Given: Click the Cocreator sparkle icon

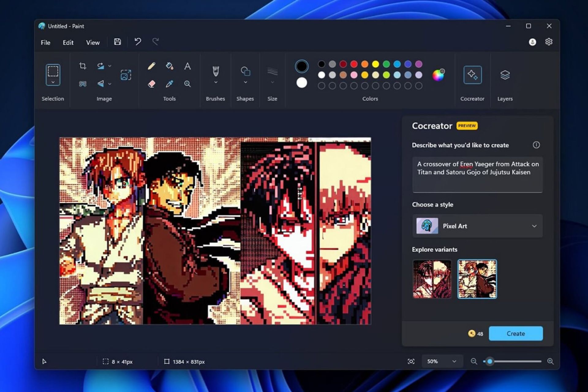Looking at the screenshot, I should [473, 75].
